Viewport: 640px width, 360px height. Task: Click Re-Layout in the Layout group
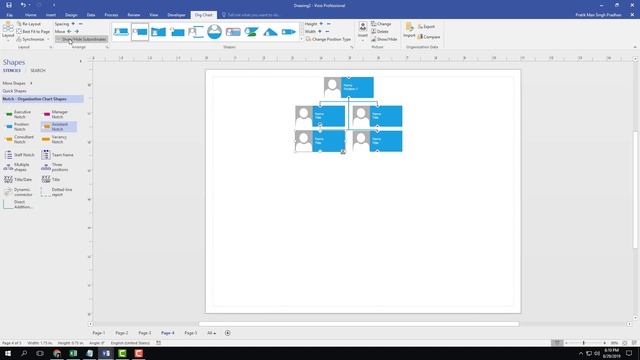tap(29, 24)
